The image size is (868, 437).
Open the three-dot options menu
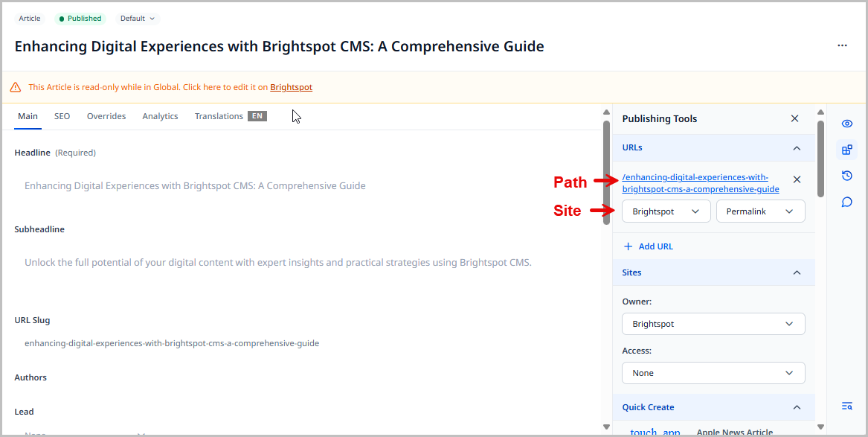(842, 45)
